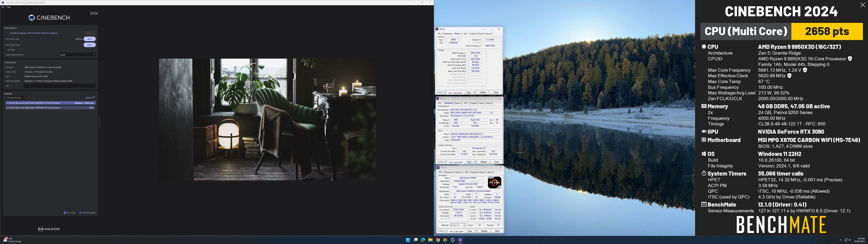Open the Socket #1 Selection dropdown
Image resolution: width=868 pixels, height=244 pixels.
(458, 225)
